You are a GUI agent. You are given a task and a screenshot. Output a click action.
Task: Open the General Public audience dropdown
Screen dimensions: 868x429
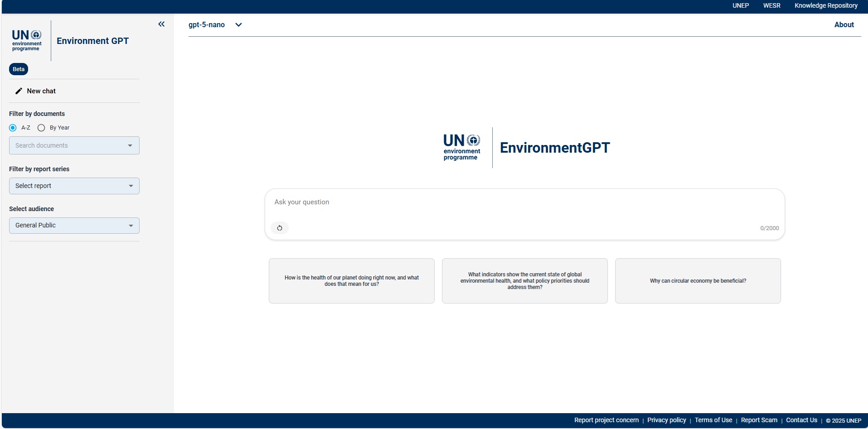point(74,226)
